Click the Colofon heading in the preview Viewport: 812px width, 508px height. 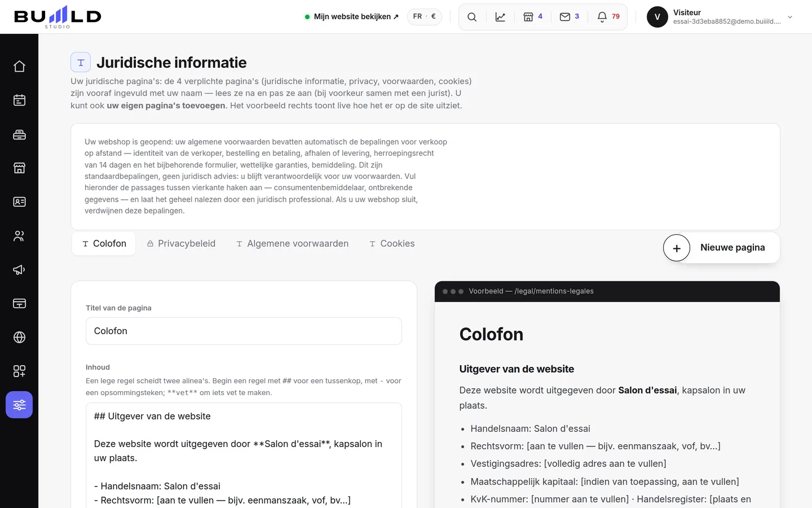point(491,334)
